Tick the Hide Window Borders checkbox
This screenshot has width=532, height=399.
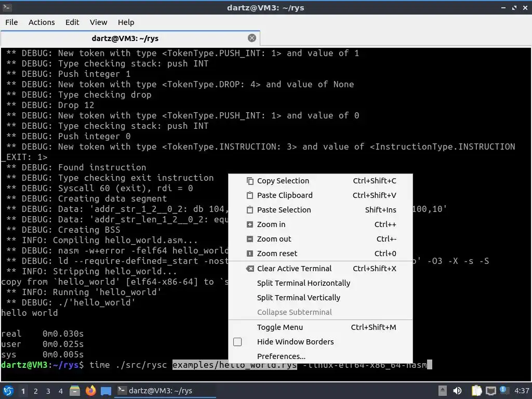click(237, 342)
